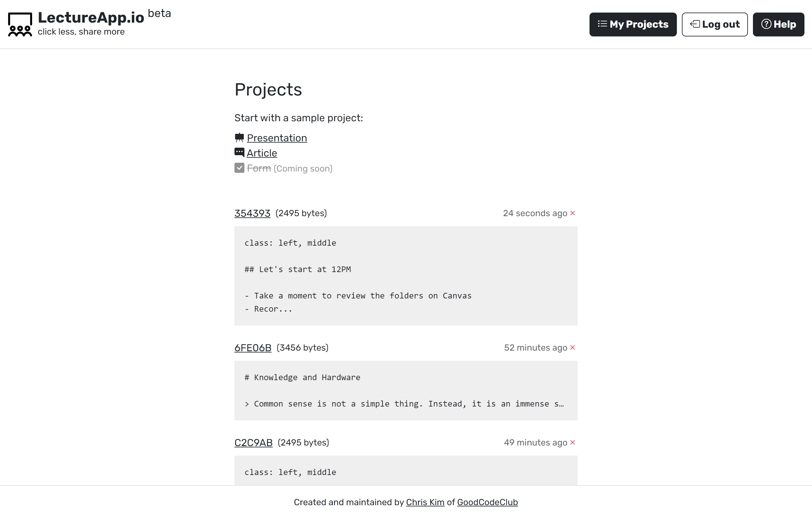Click the '24 seconds ago' timestamp
The image size is (812, 519).
pos(535,213)
